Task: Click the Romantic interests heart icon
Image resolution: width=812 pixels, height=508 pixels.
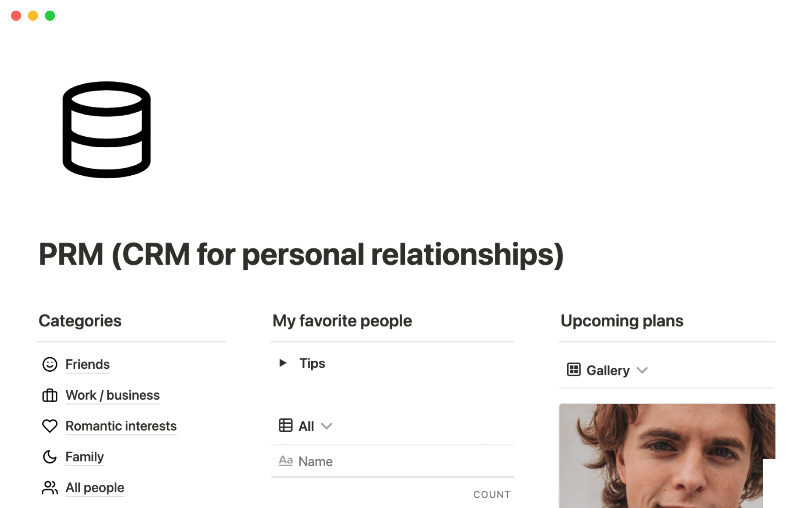Action: 49,426
